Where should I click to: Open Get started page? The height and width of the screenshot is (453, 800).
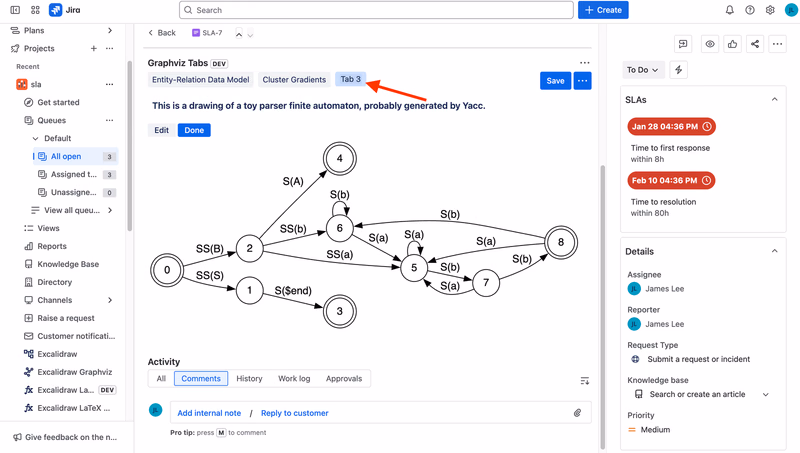tap(52, 103)
